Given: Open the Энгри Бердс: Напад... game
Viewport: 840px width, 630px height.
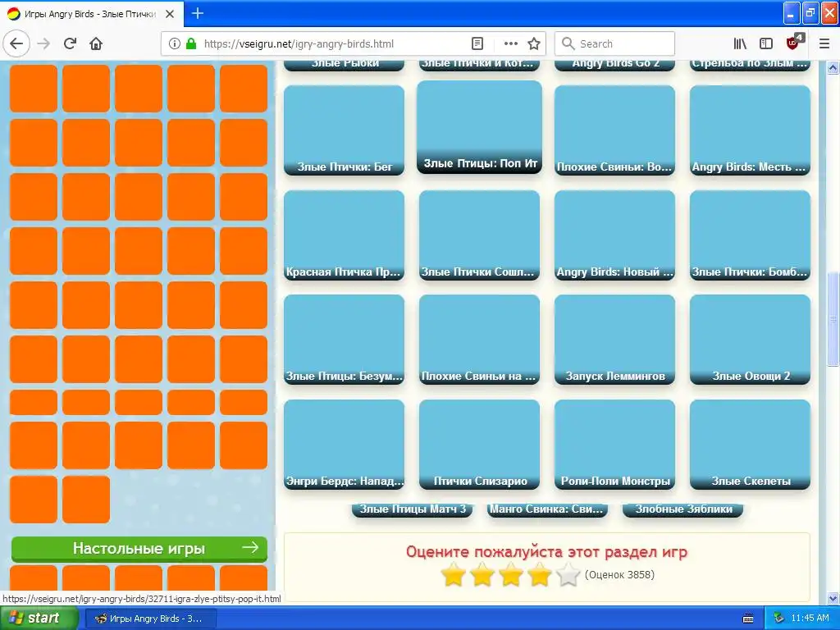Looking at the screenshot, I should pyautogui.click(x=344, y=444).
